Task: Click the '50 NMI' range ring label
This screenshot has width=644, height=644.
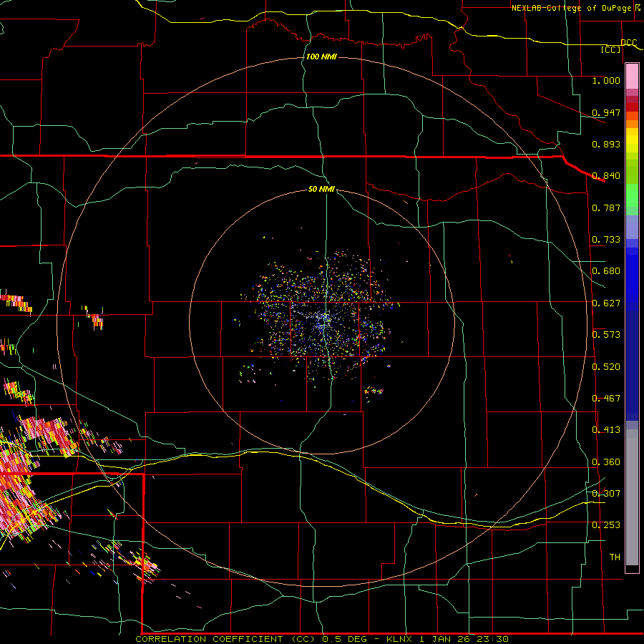Action: 321,189
